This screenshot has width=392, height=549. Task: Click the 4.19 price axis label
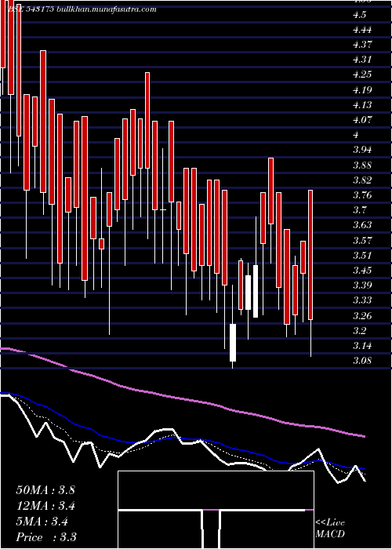click(x=362, y=90)
